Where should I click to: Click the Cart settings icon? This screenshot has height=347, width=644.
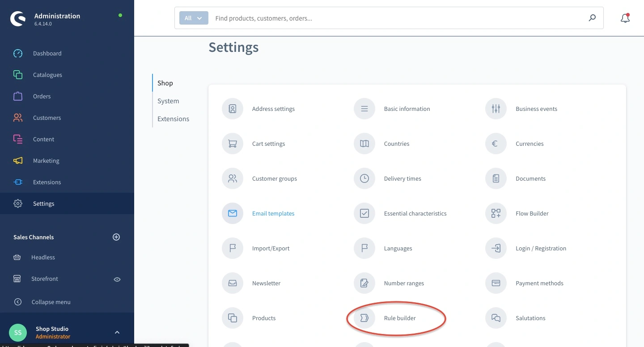(x=233, y=144)
